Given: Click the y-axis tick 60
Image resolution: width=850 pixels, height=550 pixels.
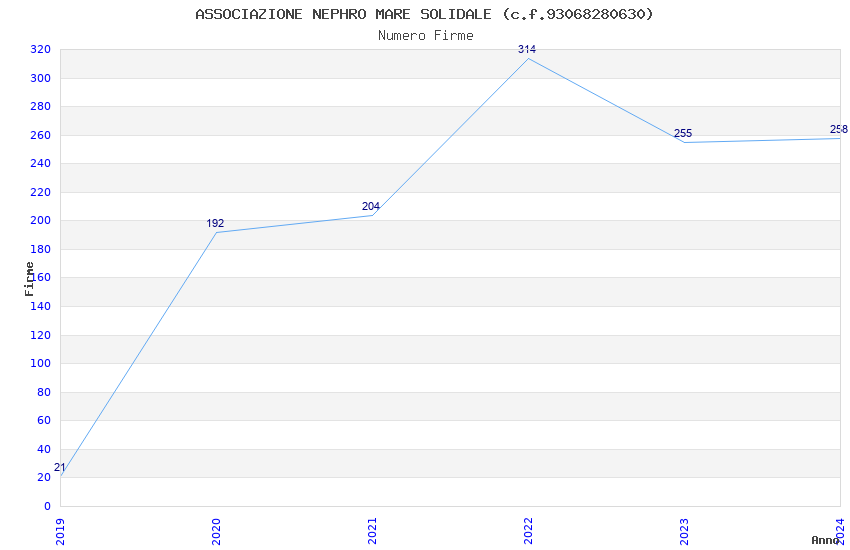Looking at the screenshot, I should (x=44, y=420).
